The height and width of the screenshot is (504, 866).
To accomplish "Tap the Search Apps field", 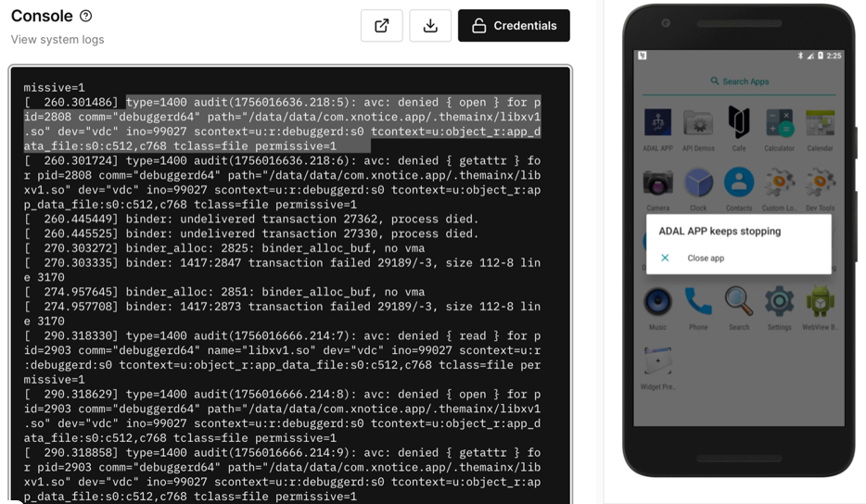I will pyautogui.click(x=739, y=82).
